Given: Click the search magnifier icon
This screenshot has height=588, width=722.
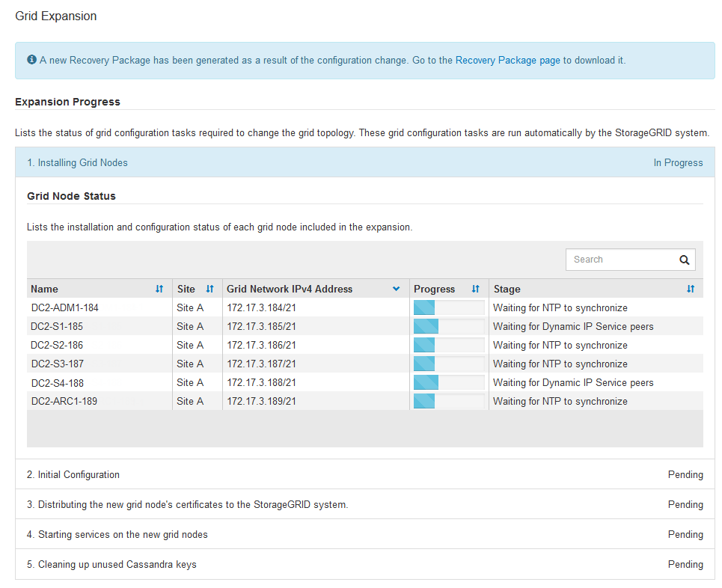Looking at the screenshot, I should (x=684, y=260).
